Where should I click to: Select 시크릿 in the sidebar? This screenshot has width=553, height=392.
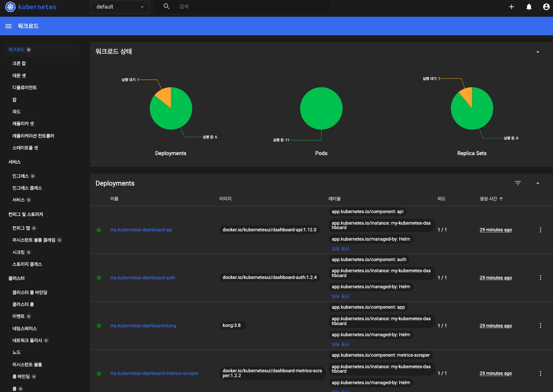pos(19,252)
